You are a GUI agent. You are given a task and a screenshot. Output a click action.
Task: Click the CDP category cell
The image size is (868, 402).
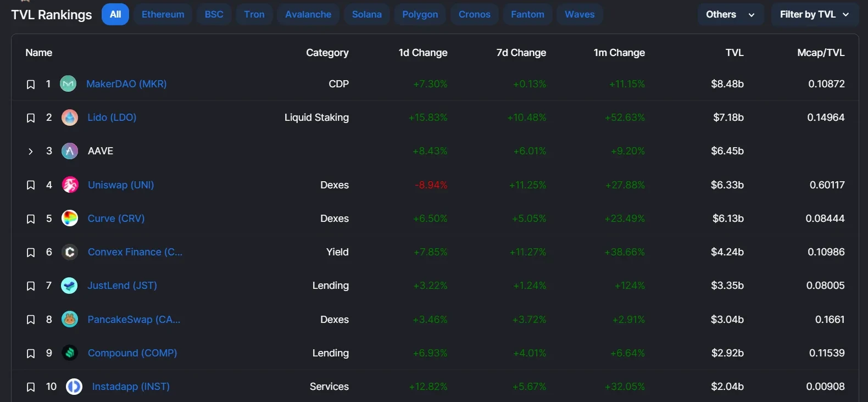(x=338, y=84)
